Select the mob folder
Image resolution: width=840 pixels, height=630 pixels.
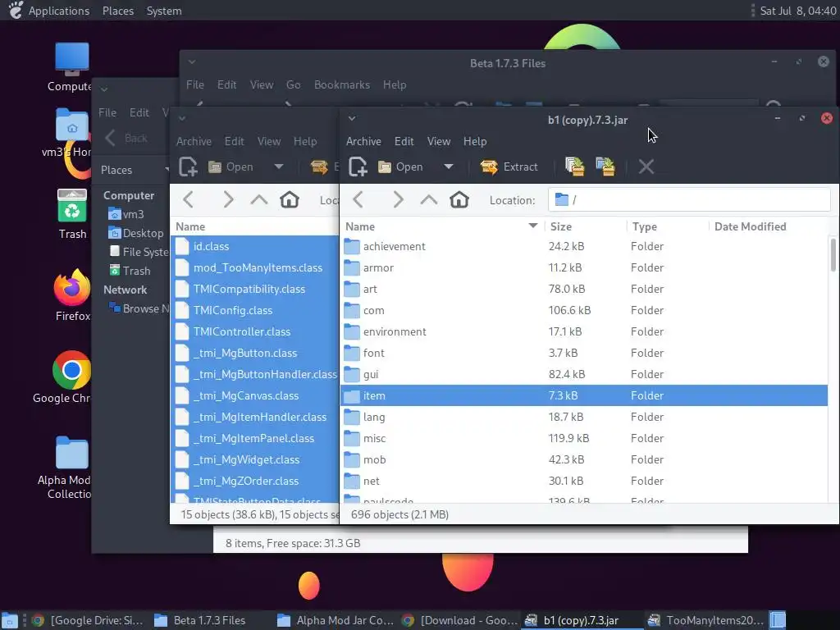pyautogui.click(x=584, y=459)
